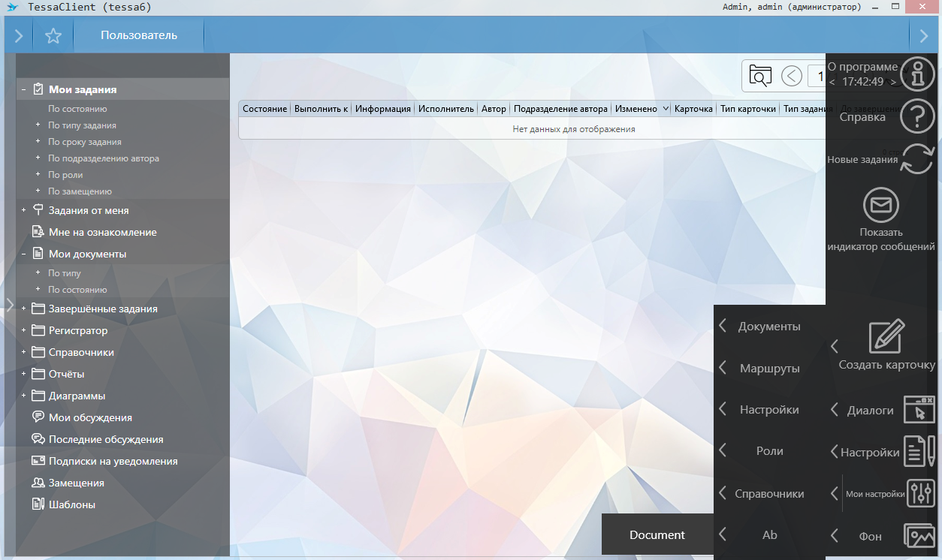
Task: Collapse the Мои задания tree node
Action: (24, 89)
